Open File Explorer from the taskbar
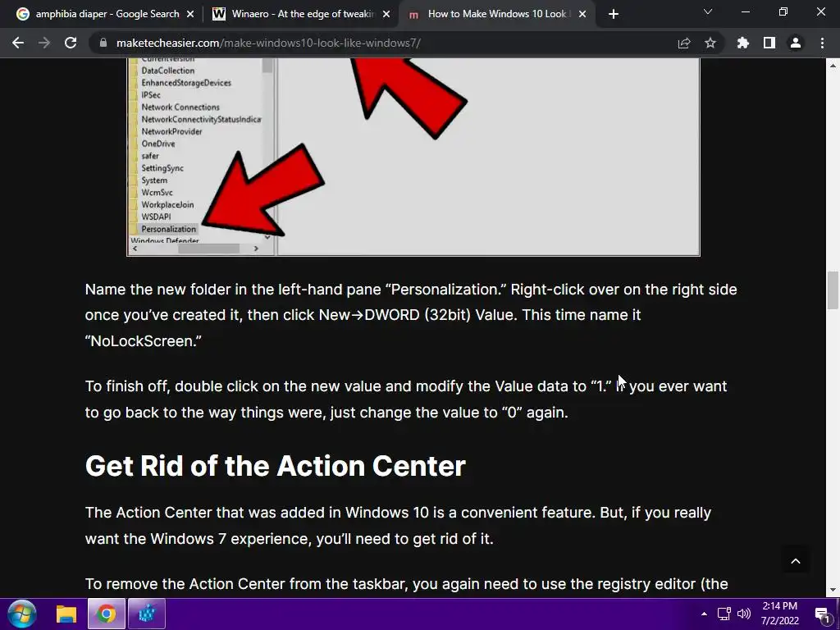 (66, 614)
